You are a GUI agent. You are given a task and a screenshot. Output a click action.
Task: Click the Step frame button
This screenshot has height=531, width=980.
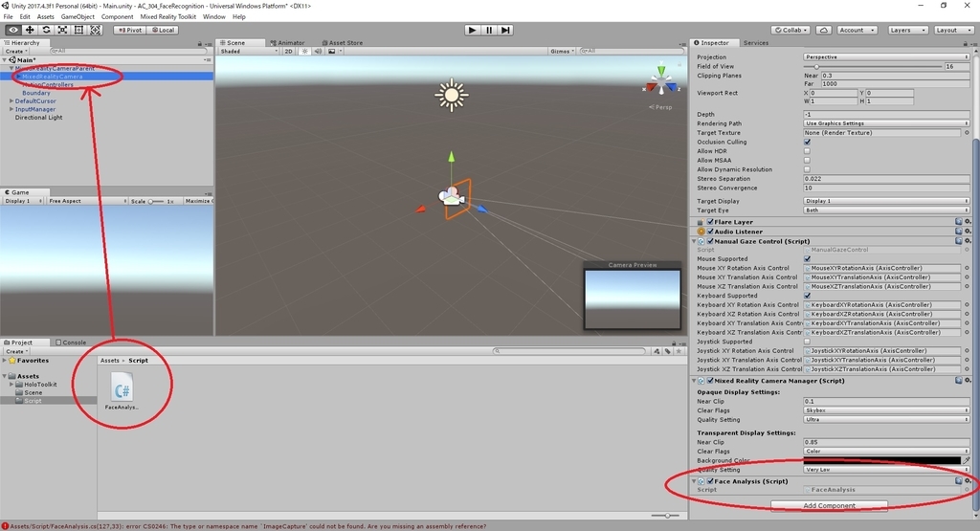click(505, 30)
